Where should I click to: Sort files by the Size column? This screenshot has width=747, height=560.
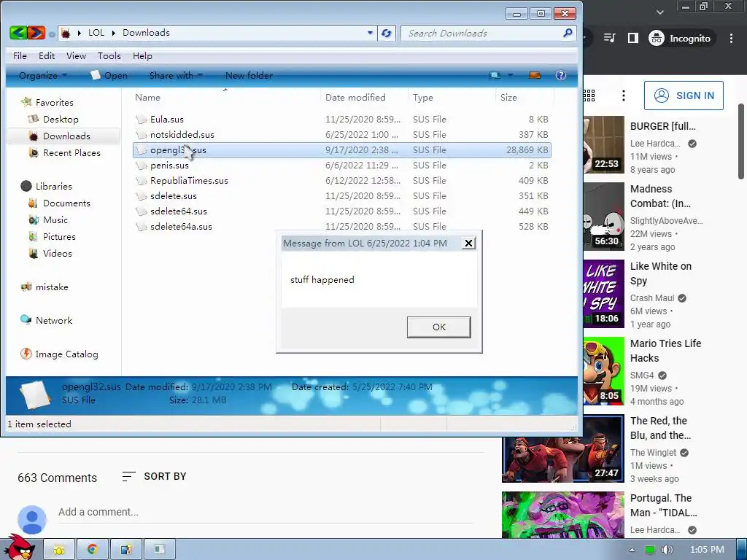point(508,97)
